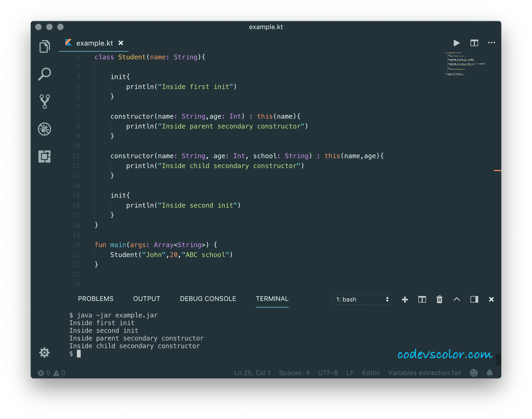Click the "Inside second init" string
Viewport: 532px width, 419px height.
pos(197,205)
